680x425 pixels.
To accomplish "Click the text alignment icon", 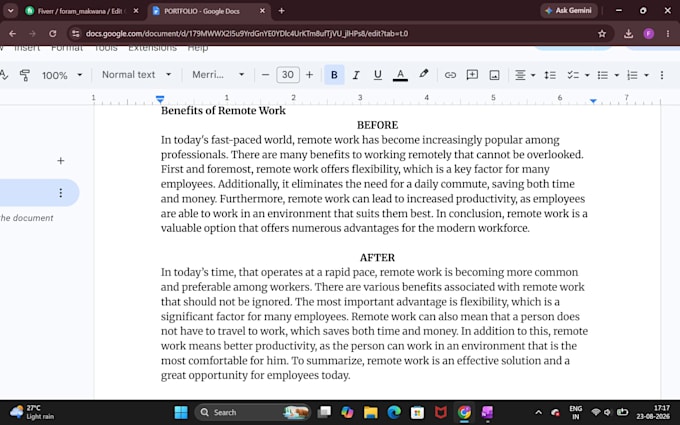I will point(520,75).
